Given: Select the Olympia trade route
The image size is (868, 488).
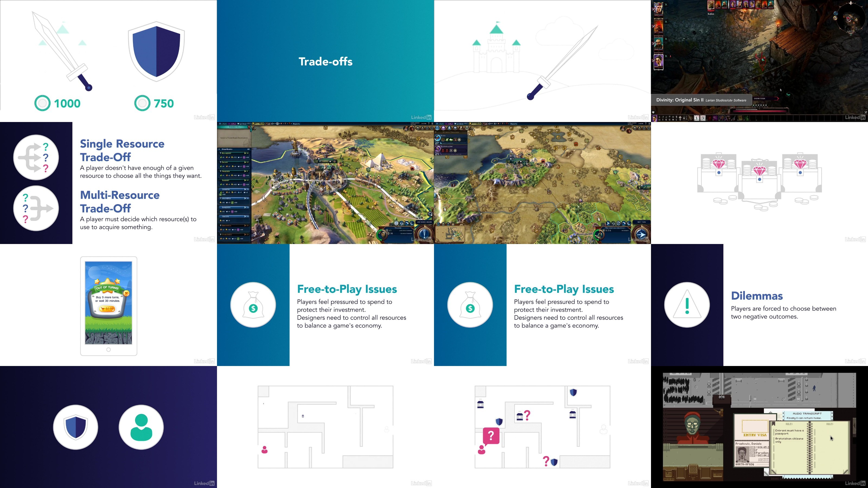Looking at the screenshot, I should [x=235, y=201].
